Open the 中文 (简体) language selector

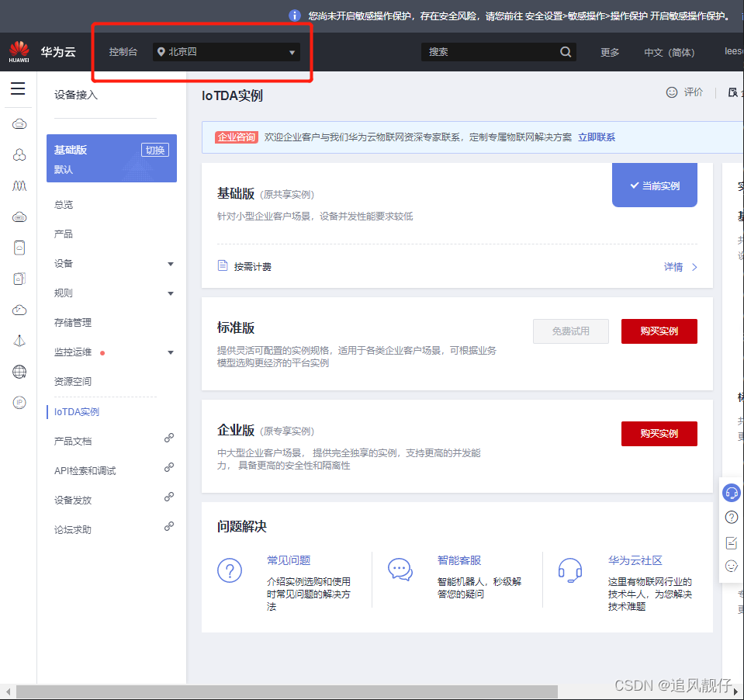[x=669, y=52]
